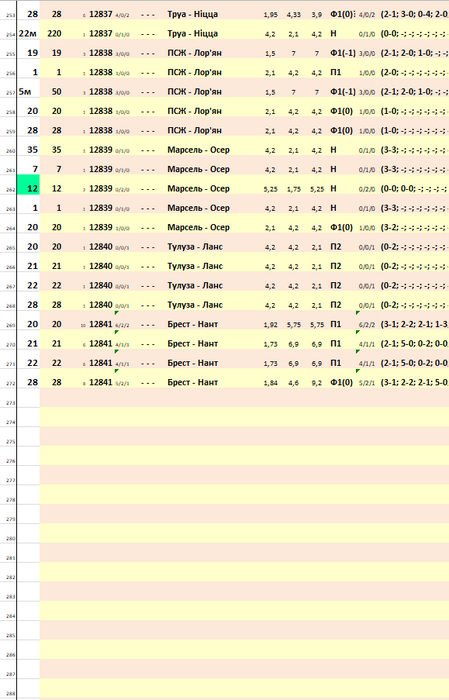Viewport: 449px width, 700px height.
Task: Click 'Ф1(0)' in row 272
Action: pos(341,382)
